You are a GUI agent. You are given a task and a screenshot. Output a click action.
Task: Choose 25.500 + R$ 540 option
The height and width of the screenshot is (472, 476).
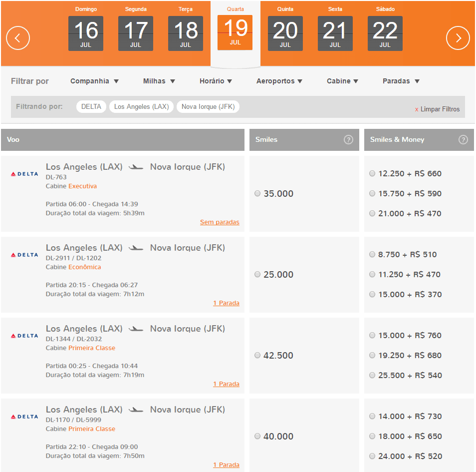(x=372, y=375)
